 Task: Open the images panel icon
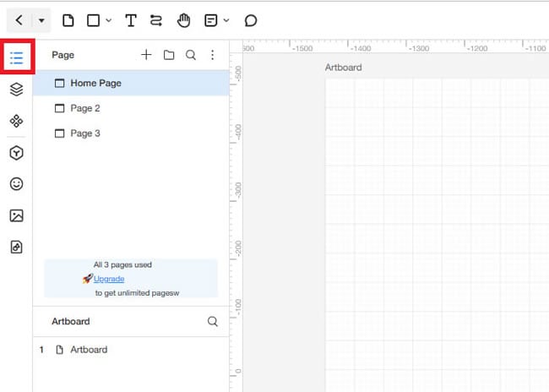16,215
